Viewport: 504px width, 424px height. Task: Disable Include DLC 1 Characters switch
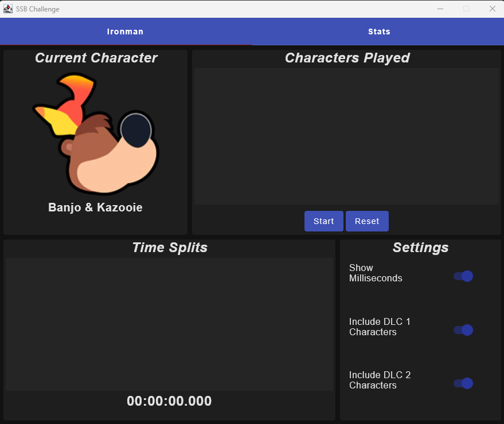463,330
